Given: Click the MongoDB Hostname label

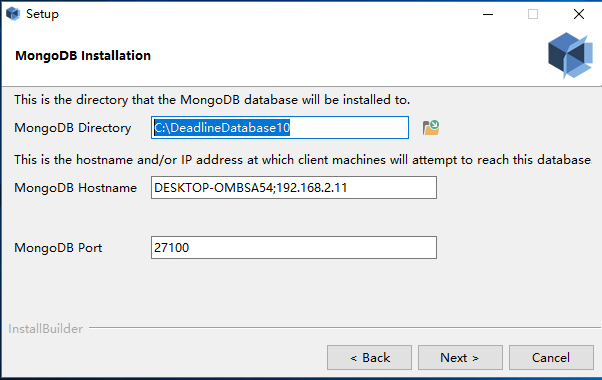Looking at the screenshot, I should click(75, 188).
